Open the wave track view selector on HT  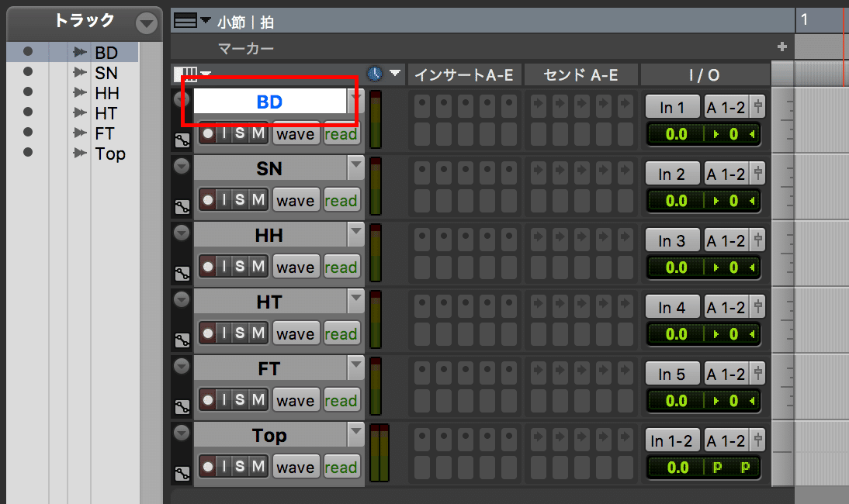(296, 333)
